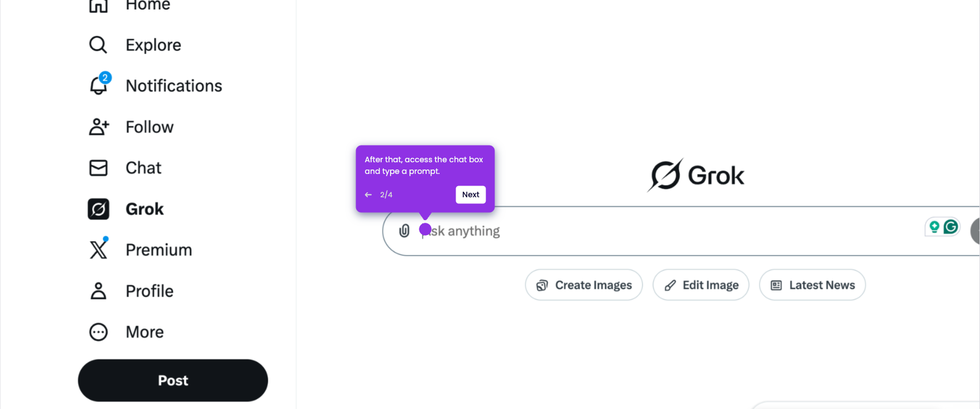Click the Grok logo heading
This screenshot has height=409, width=980.
click(696, 176)
